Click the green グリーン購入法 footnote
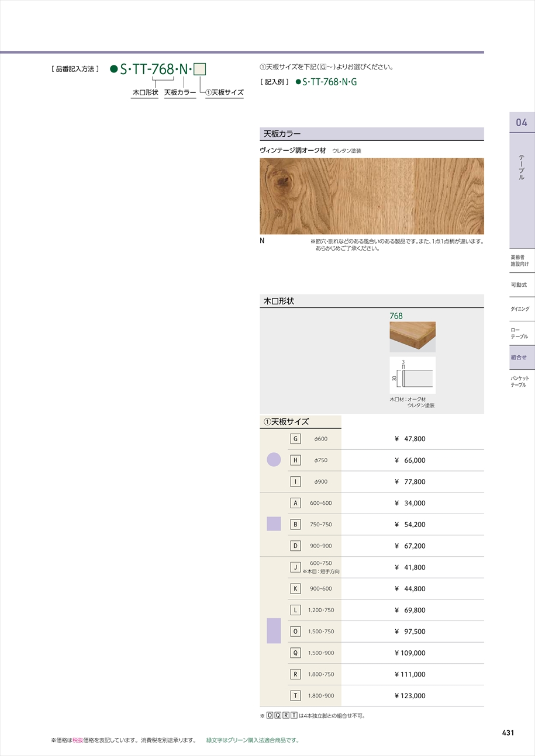 point(253,740)
